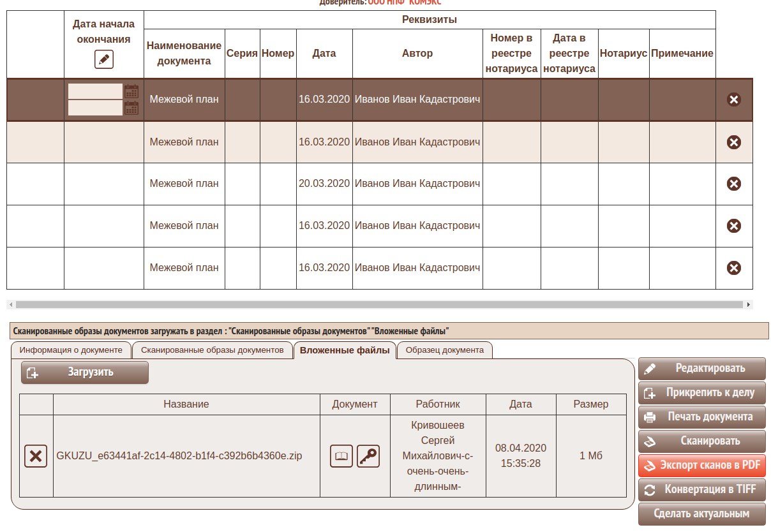This screenshot has width=771, height=532.
Task: Click the key icon for the zip file
Action: [368, 456]
